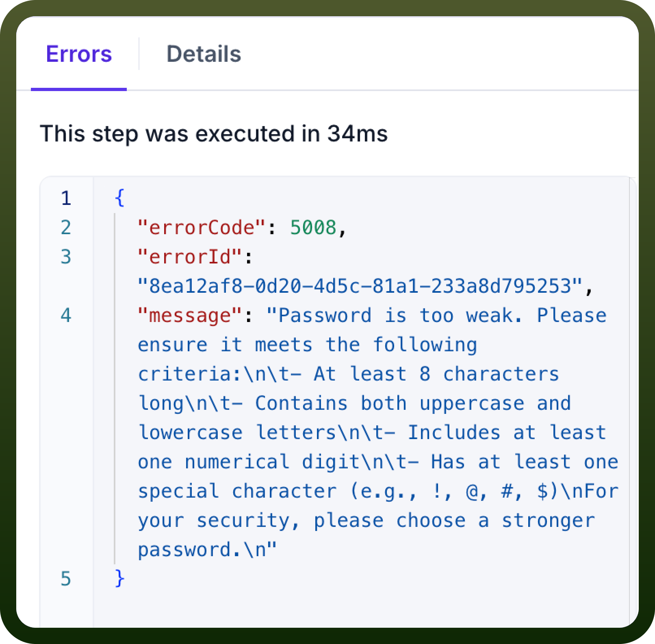This screenshot has height=644, width=655.
Task: Click the "message" key
Action: (190, 315)
